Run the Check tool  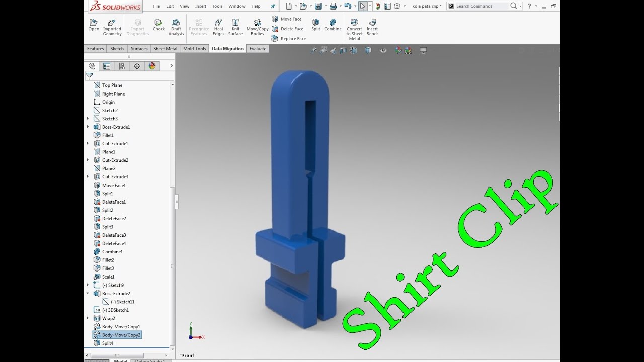point(158,25)
